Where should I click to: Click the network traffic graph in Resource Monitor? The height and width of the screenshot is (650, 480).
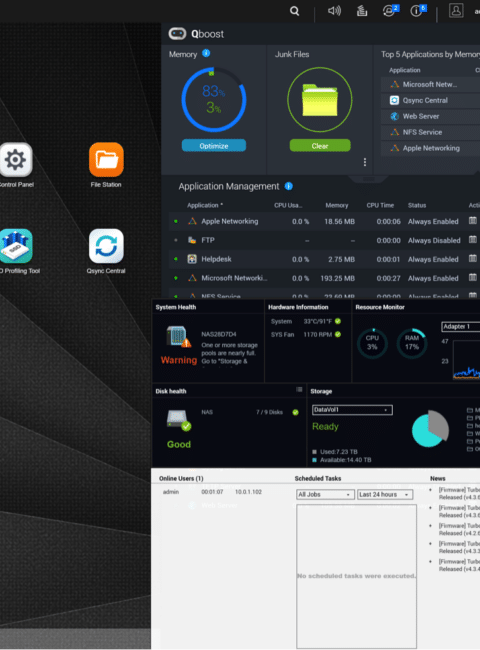point(466,360)
